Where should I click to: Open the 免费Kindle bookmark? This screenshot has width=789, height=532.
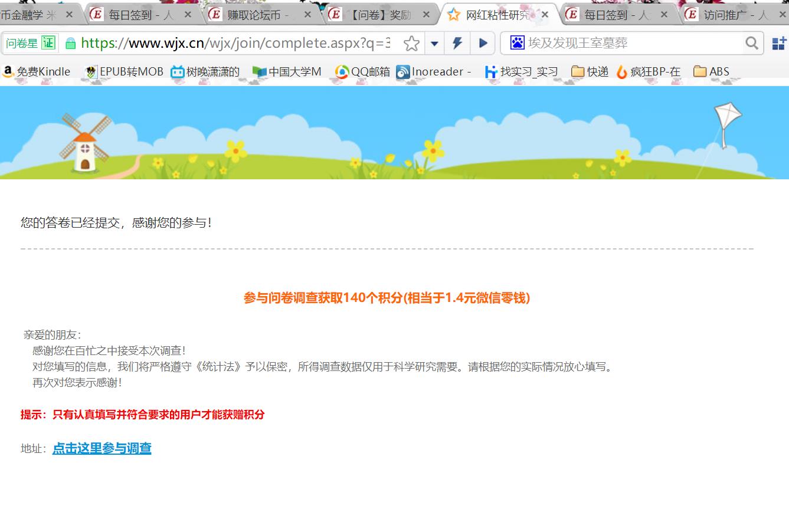(37, 72)
